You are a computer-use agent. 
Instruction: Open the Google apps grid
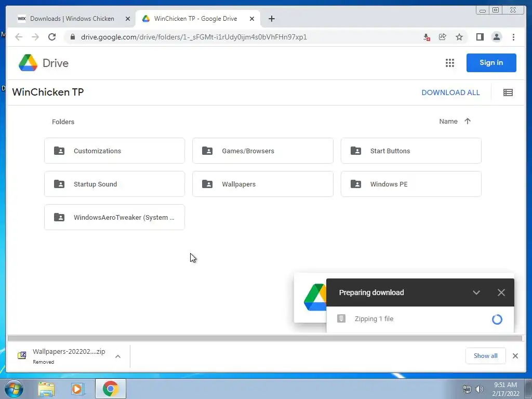coord(449,63)
